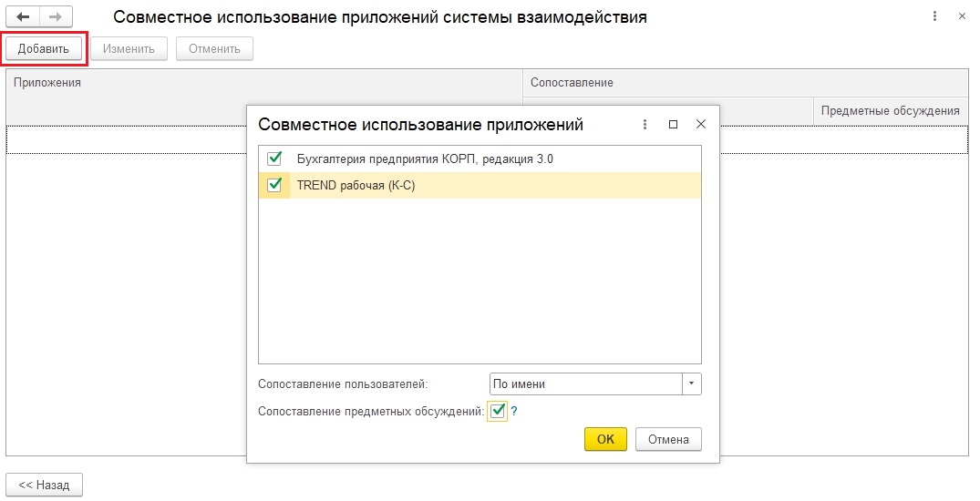
Task: Uncheck TREND рабочая (К-С) checkbox
Action: tap(274, 185)
